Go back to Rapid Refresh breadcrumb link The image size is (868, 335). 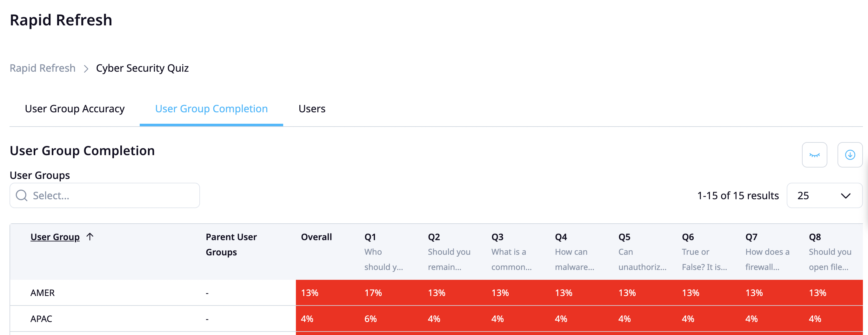point(43,68)
